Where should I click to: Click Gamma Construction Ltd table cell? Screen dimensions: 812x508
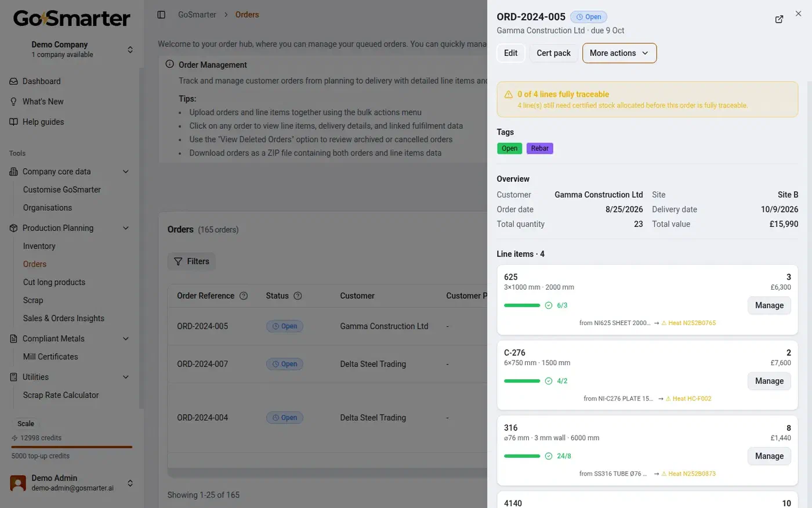coord(384,326)
